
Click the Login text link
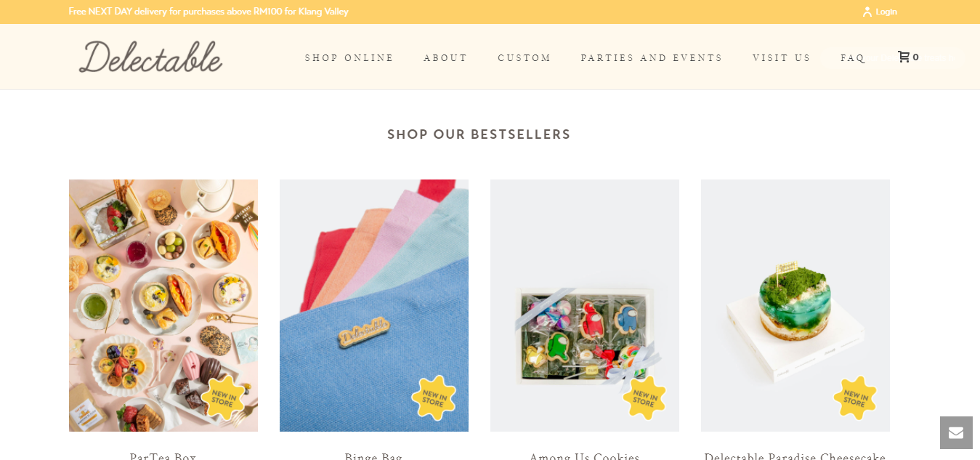tap(886, 12)
